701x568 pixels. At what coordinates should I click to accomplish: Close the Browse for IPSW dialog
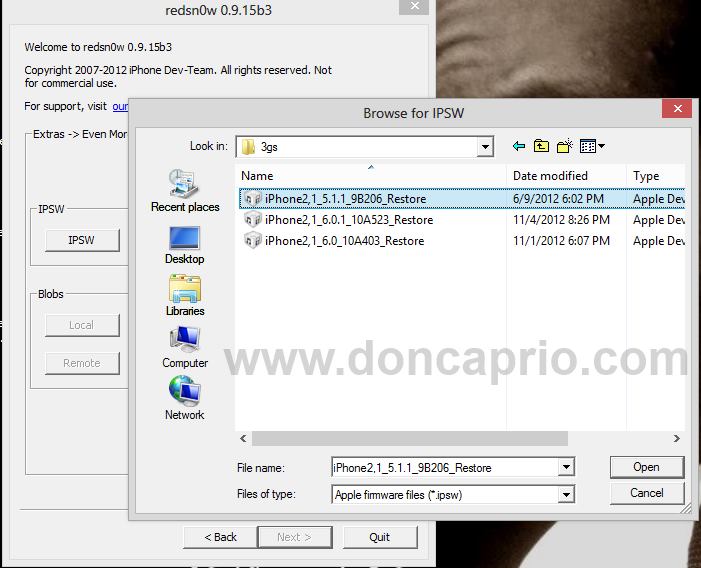pos(677,109)
